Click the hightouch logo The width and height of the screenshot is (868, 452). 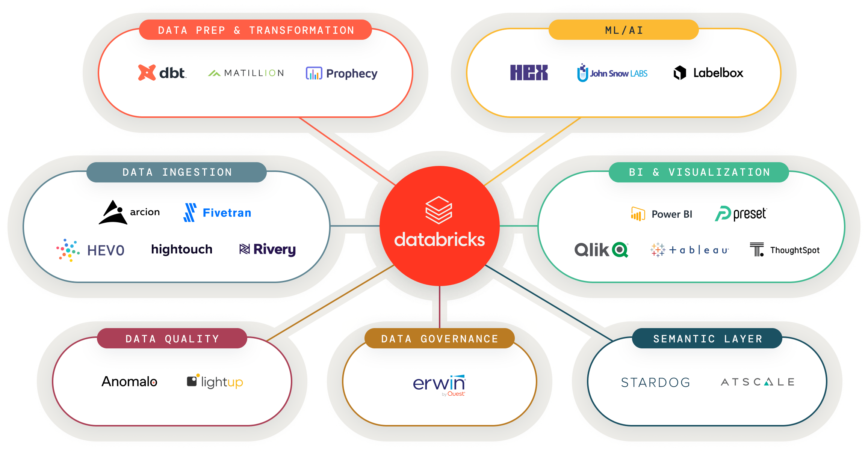point(182,249)
